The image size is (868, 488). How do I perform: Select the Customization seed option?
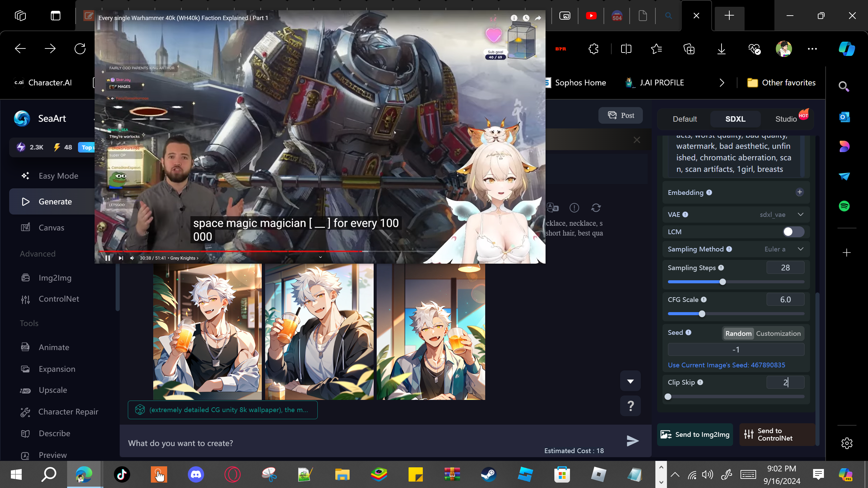778,334
